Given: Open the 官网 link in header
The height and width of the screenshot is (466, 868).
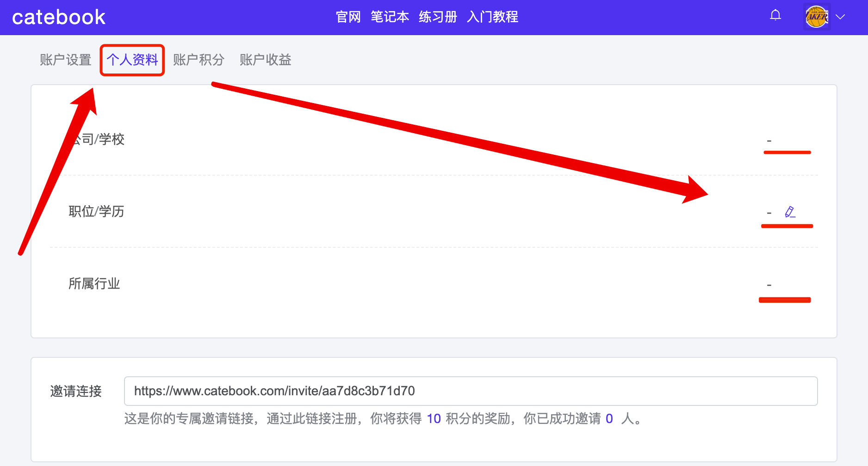Looking at the screenshot, I should point(348,17).
